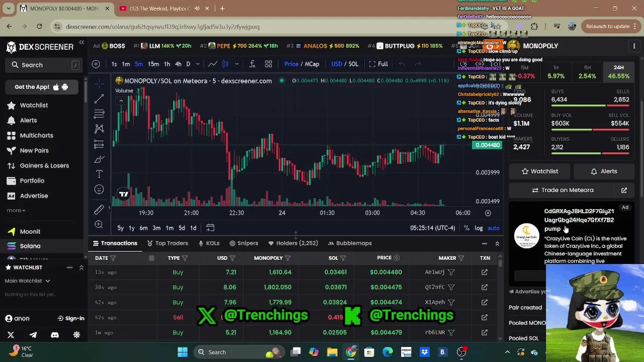
Task: Minimize the transactions panel
Action: tap(485, 243)
